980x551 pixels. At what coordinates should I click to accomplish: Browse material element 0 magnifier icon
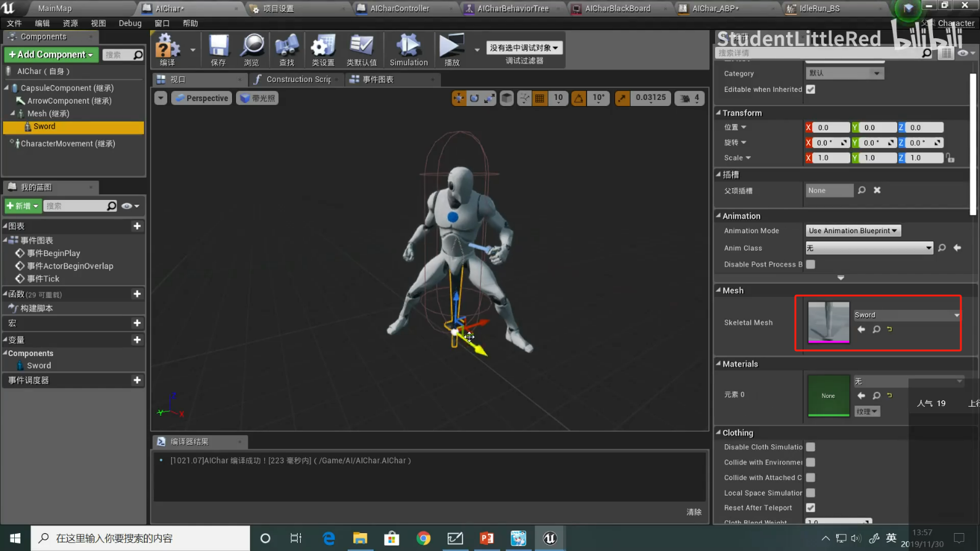pos(876,396)
